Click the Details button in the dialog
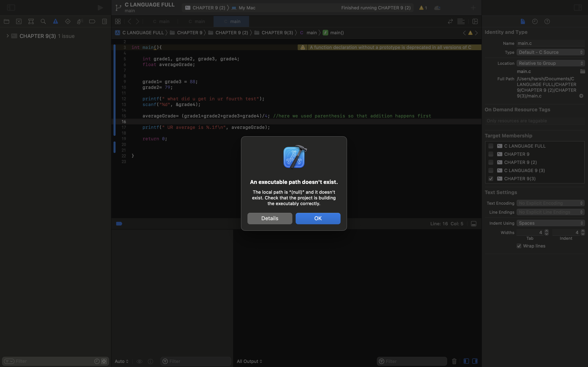 (270, 218)
